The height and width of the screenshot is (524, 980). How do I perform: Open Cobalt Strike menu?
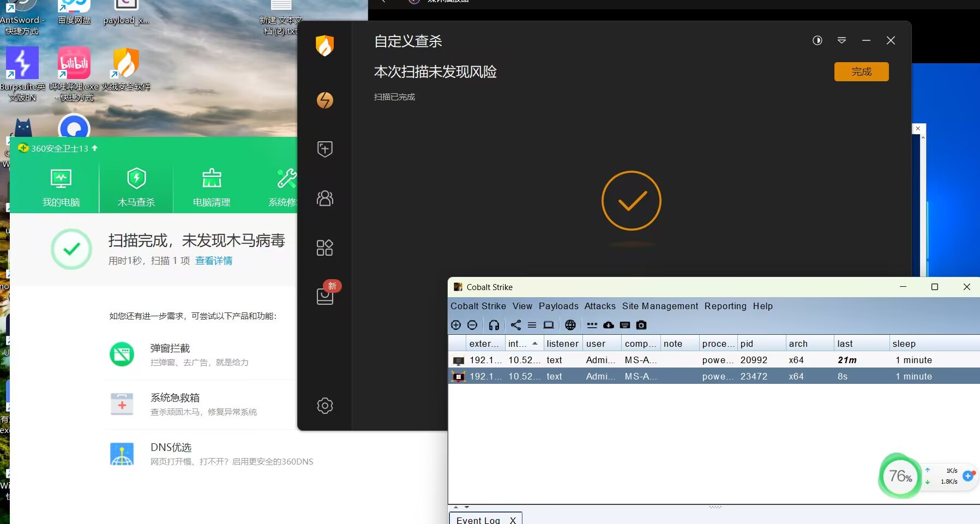pyautogui.click(x=478, y=306)
